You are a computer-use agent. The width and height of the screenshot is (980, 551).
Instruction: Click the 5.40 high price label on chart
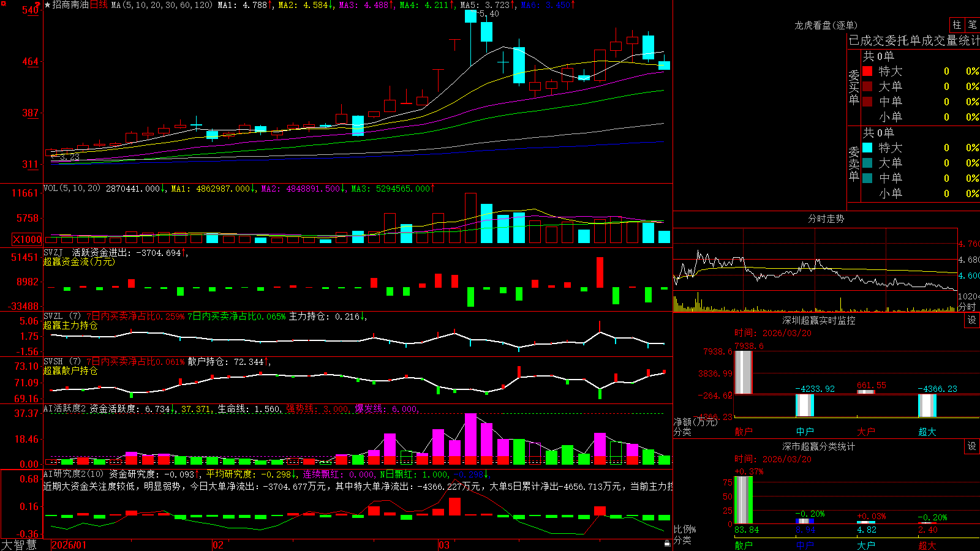pyautogui.click(x=489, y=13)
